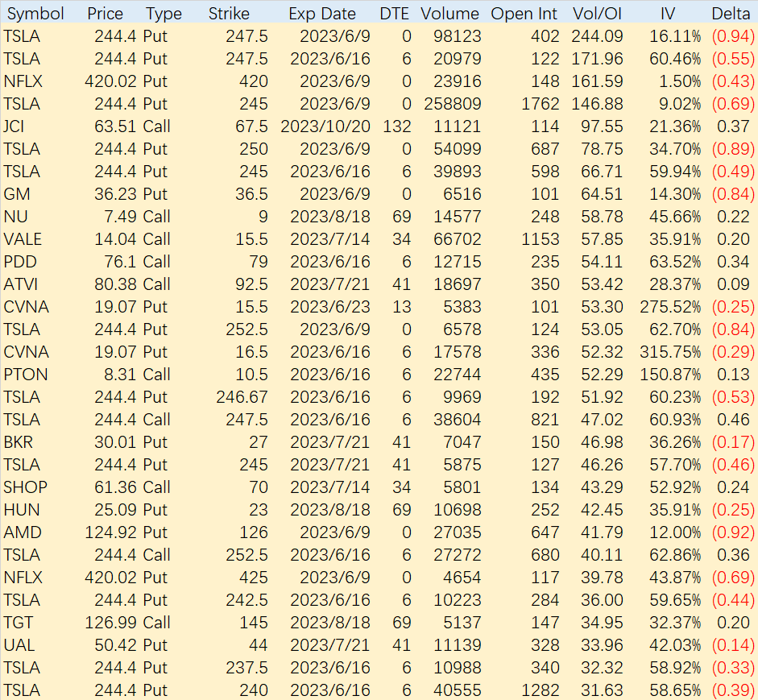
Task: Click the delta value 0.37
Action: coord(733,126)
